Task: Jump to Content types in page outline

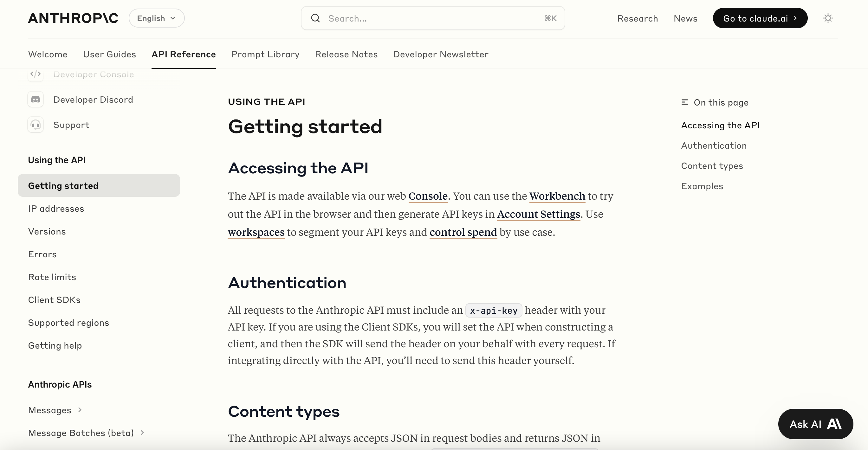Action: [712, 166]
